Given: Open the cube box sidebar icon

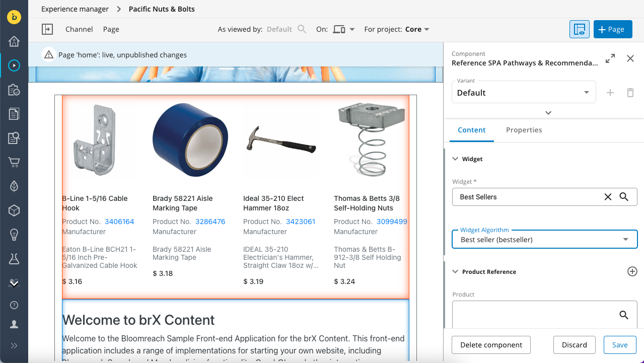Looking at the screenshot, I should pos(14,210).
